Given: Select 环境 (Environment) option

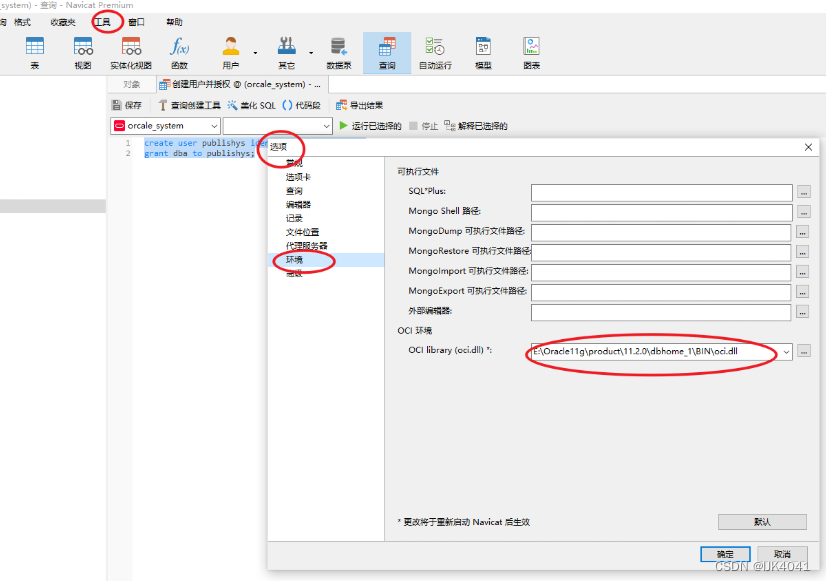Looking at the screenshot, I should pyautogui.click(x=326, y=260).
